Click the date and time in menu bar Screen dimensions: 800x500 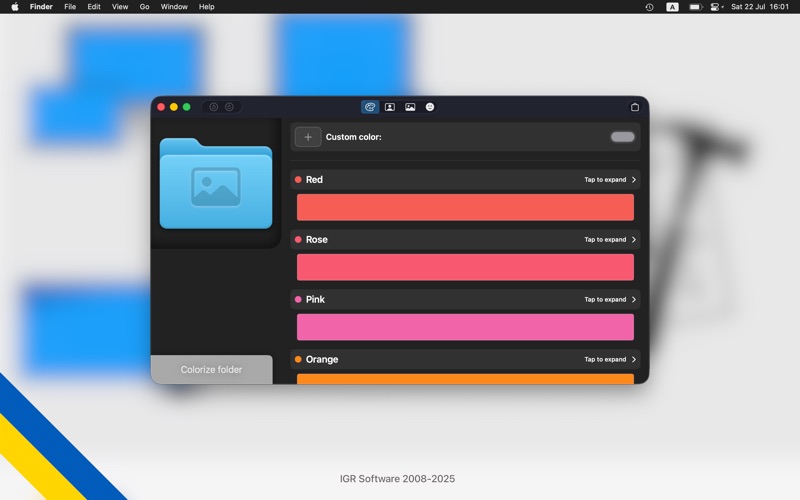pos(760,7)
